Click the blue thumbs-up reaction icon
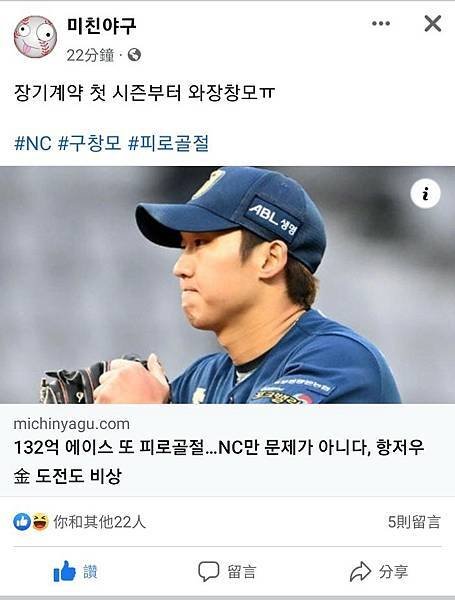 (x=22, y=522)
